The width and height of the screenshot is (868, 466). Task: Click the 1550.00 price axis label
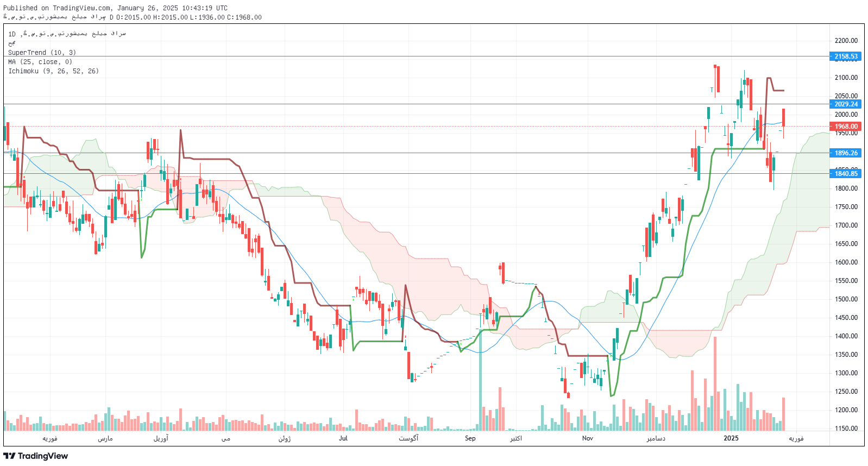click(846, 281)
